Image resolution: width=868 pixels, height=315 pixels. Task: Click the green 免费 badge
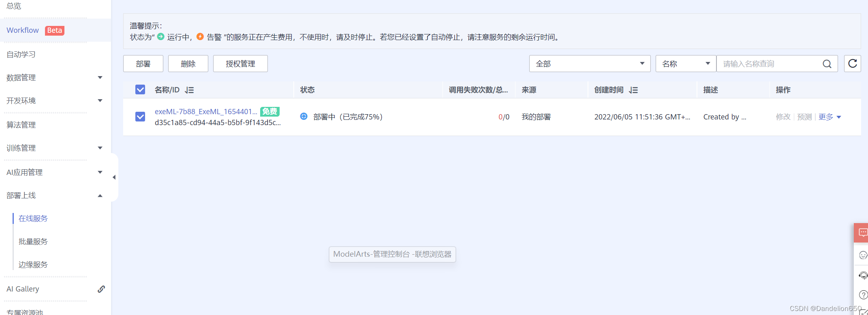[x=269, y=111]
